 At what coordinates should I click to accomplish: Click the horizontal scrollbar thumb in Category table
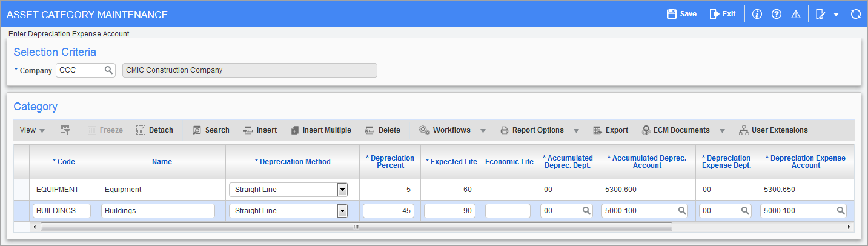coord(356,227)
